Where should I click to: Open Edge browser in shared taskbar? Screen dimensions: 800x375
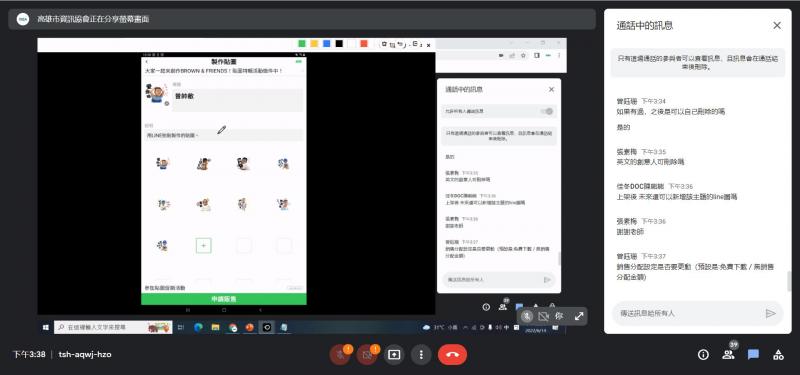[198, 328]
